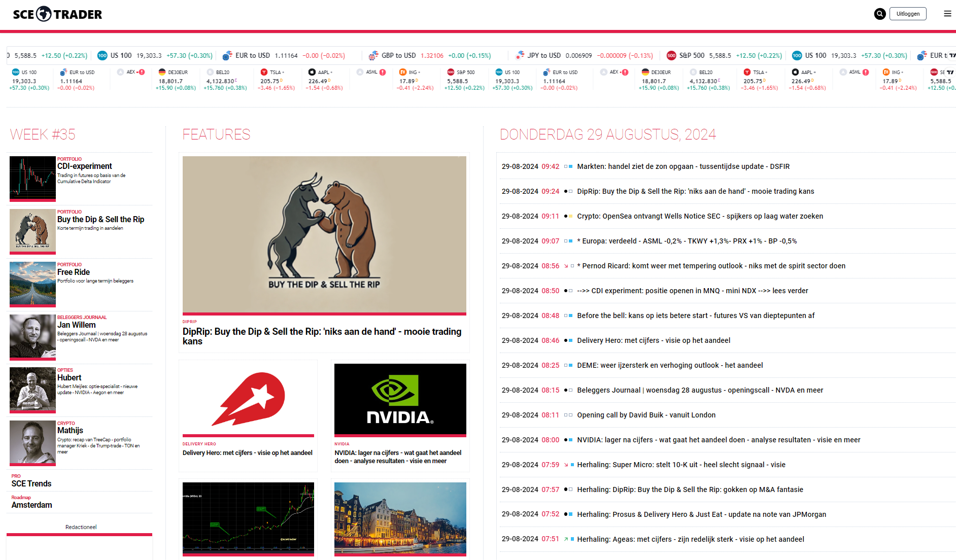Select the Redactioneel tab
This screenshot has height=560, width=956.
pyautogui.click(x=81, y=527)
